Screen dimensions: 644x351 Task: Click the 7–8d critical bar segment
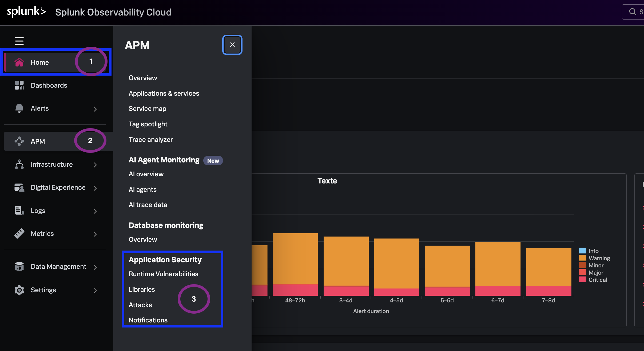click(548, 291)
